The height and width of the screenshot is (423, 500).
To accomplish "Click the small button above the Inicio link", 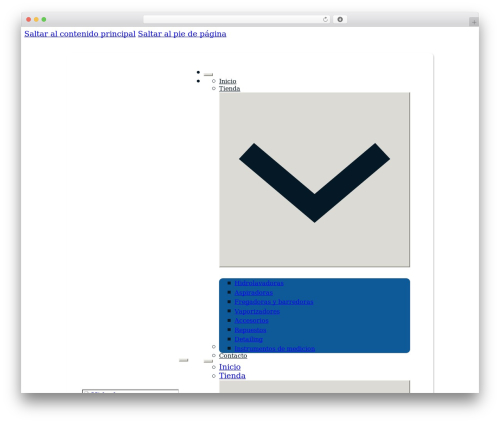I will [208, 74].
